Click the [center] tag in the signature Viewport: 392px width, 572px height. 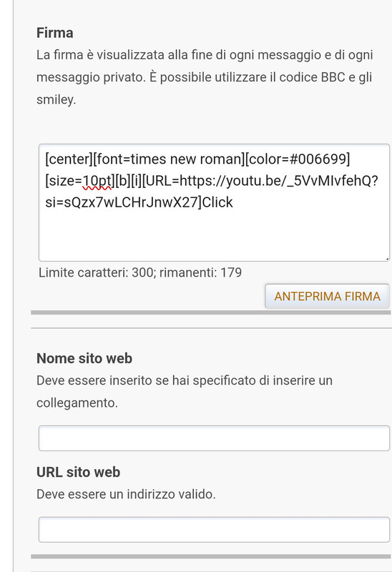tap(69, 159)
